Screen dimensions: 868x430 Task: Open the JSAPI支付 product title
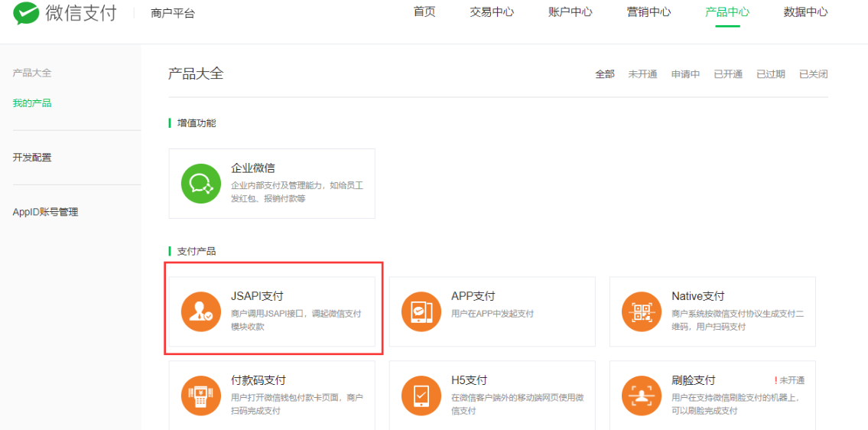(x=257, y=296)
